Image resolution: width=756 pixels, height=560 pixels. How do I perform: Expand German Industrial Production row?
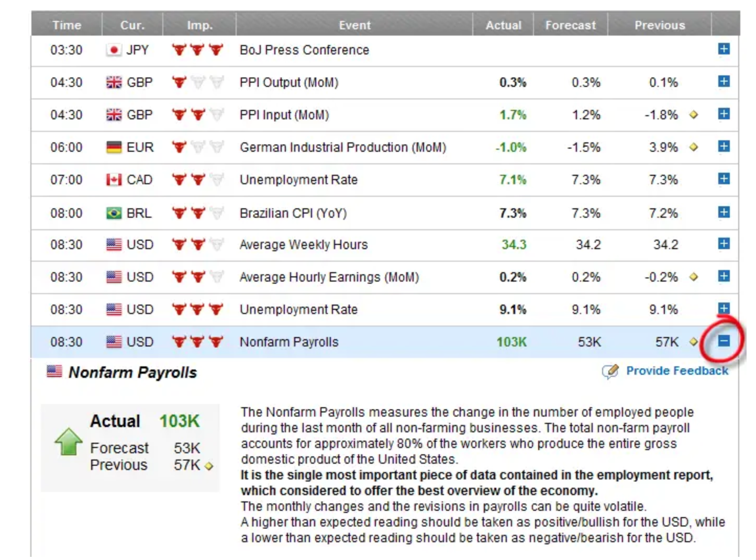[x=724, y=147]
